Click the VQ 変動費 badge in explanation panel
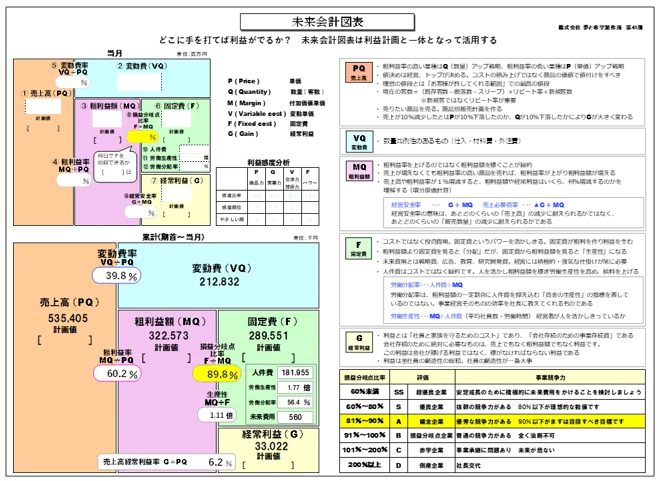Screen dimensions: 658x481 click(355, 140)
